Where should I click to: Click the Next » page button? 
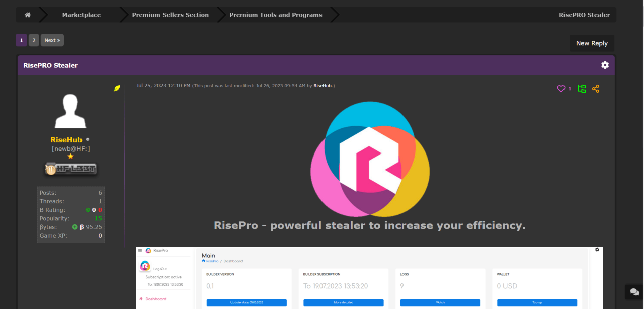click(x=52, y=40)
